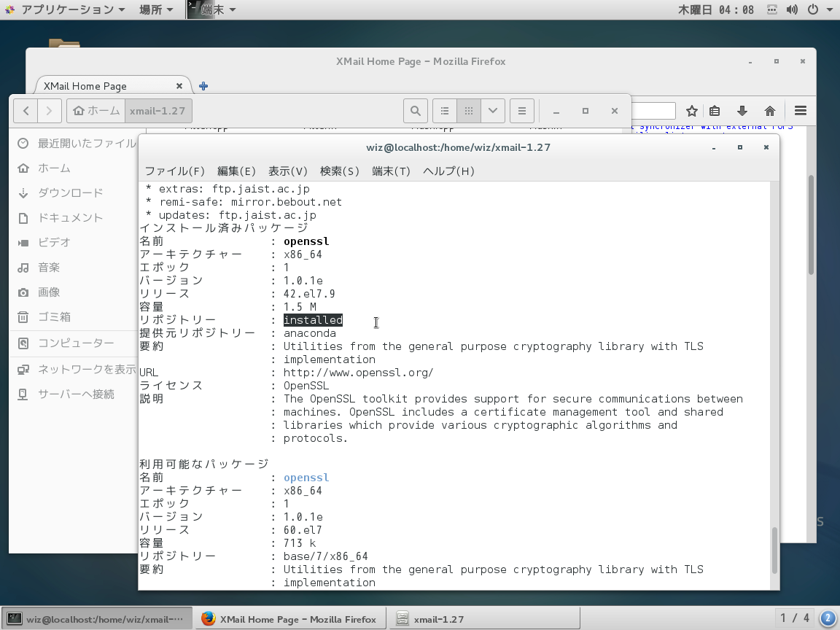
Task: Open the terminal 表示(V) menu
Action: (288, 171)
